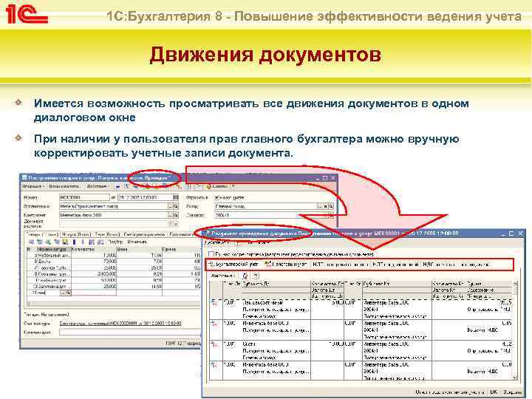This screenshot has width=532, height=399.
Task: Open Действия menu in the posting result window
Action: click(216, 243)
